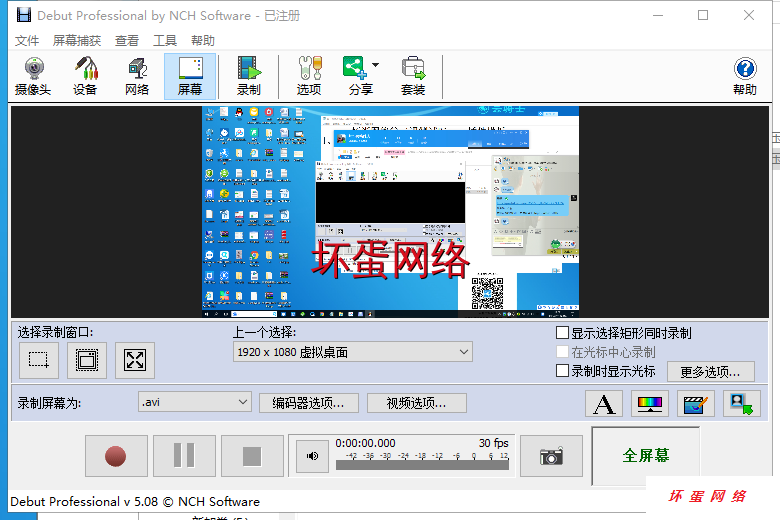The image size is (780, 520).
Task: Click the 30 fps readout
Action: pos(493,443)
